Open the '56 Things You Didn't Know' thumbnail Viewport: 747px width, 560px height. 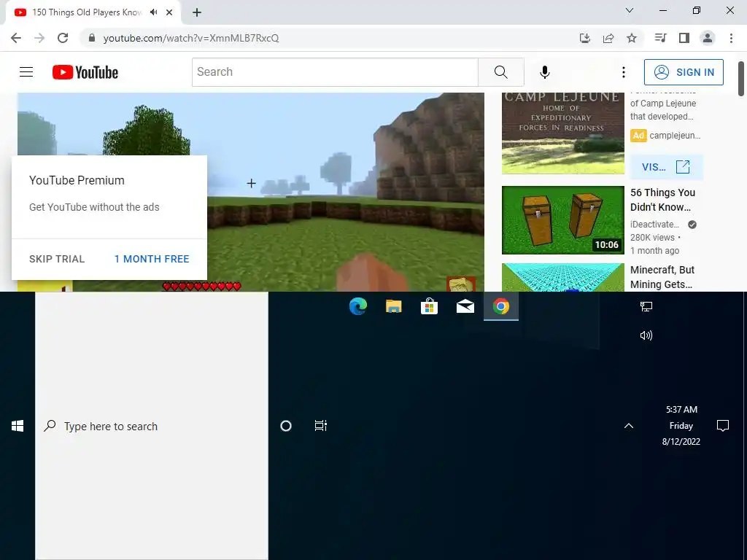pos(562,220)
